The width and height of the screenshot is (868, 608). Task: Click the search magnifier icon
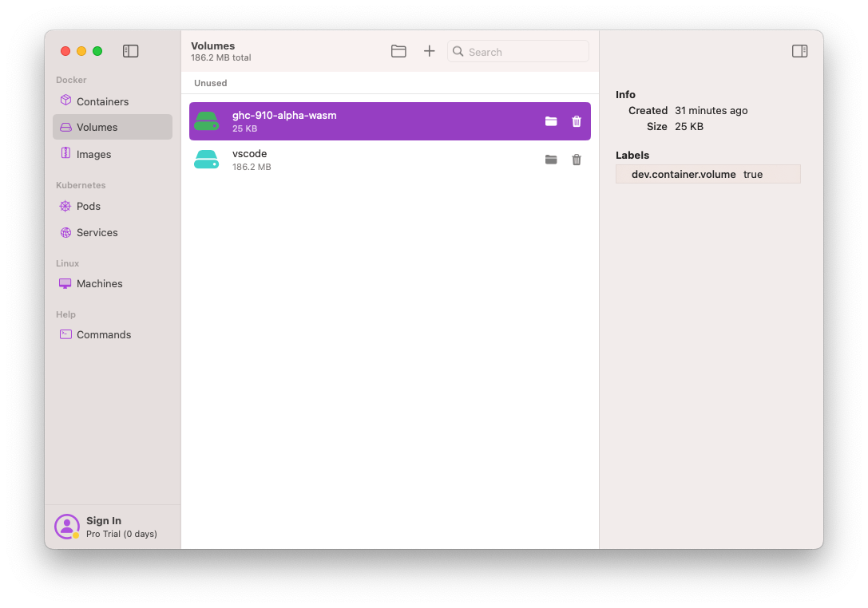tap(458, 51)
